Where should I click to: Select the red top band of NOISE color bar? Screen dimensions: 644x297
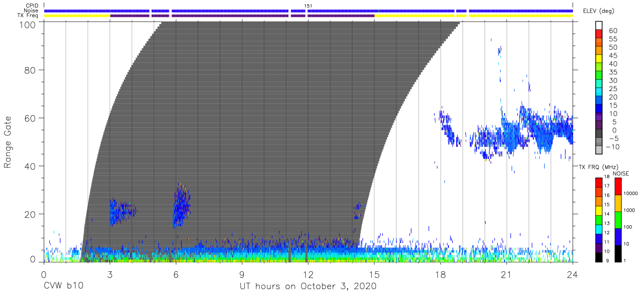618,186
